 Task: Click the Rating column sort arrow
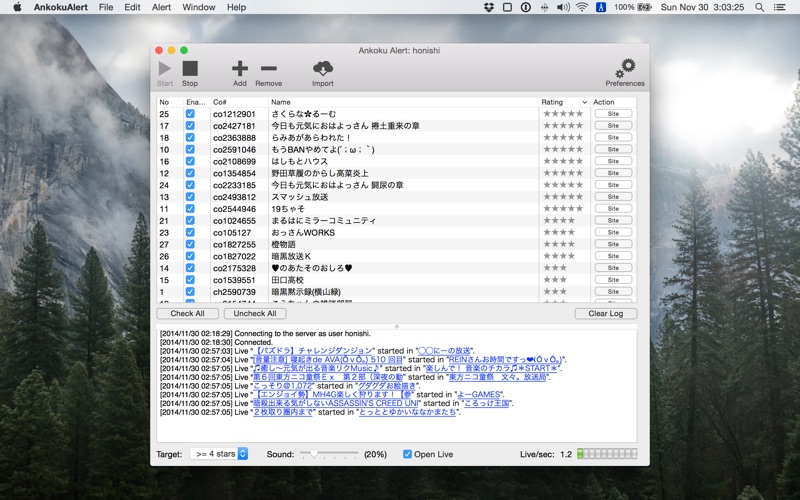[x=585, y=102]
